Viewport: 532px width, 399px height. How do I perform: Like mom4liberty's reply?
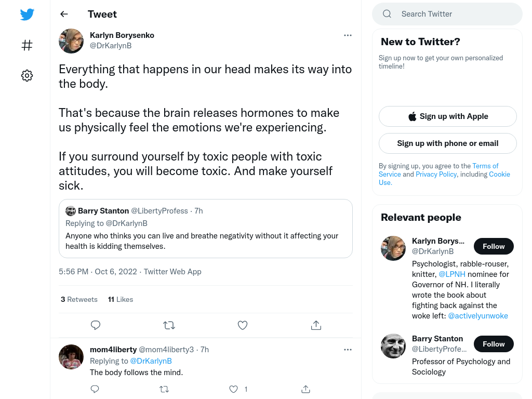coord(233,389)
